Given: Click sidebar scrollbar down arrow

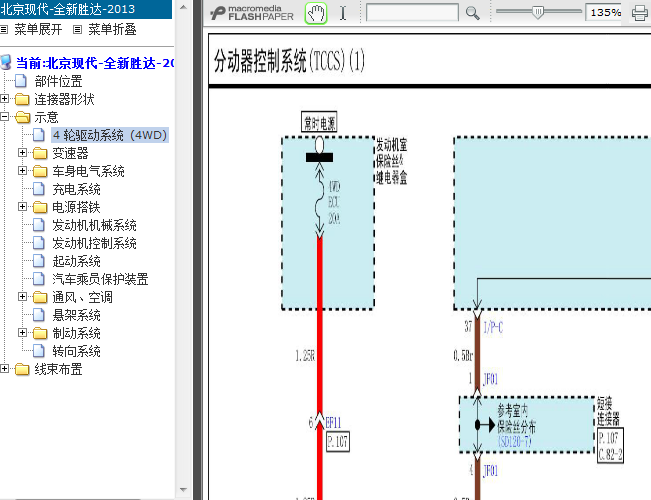Looking at the screenshot, I should click(183, 490).
